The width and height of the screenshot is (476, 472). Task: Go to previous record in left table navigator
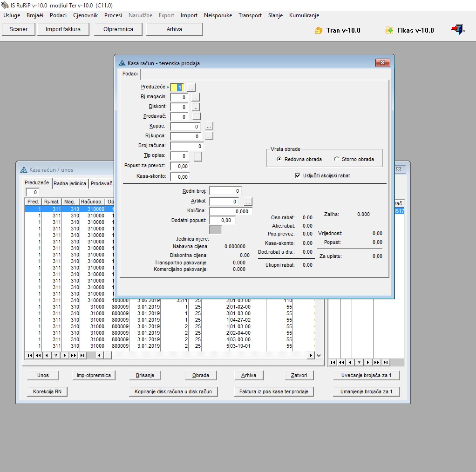(x=47, y=355)
